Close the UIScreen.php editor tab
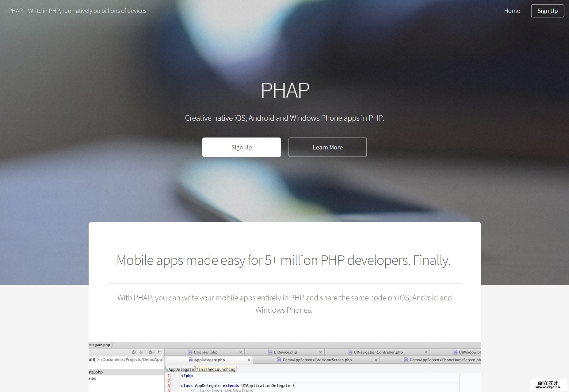 [x=241, y=352]
